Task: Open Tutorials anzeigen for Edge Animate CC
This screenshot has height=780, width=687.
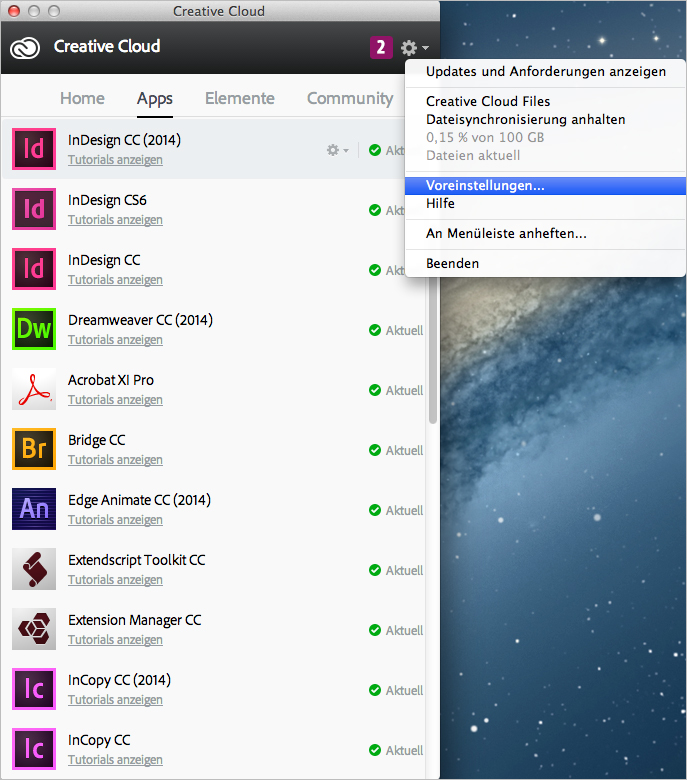Action: click(x=115, y=520)
